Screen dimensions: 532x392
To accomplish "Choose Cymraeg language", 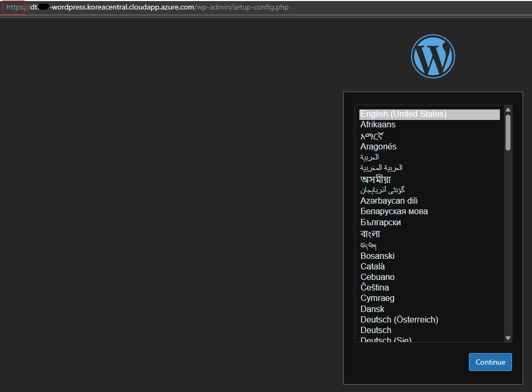I will coord(429,298).
